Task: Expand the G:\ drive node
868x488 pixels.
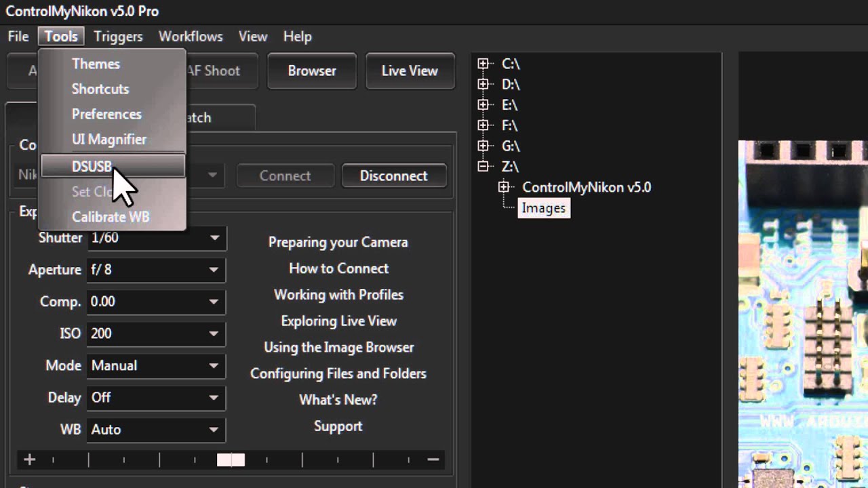Action: click(483, 146)
